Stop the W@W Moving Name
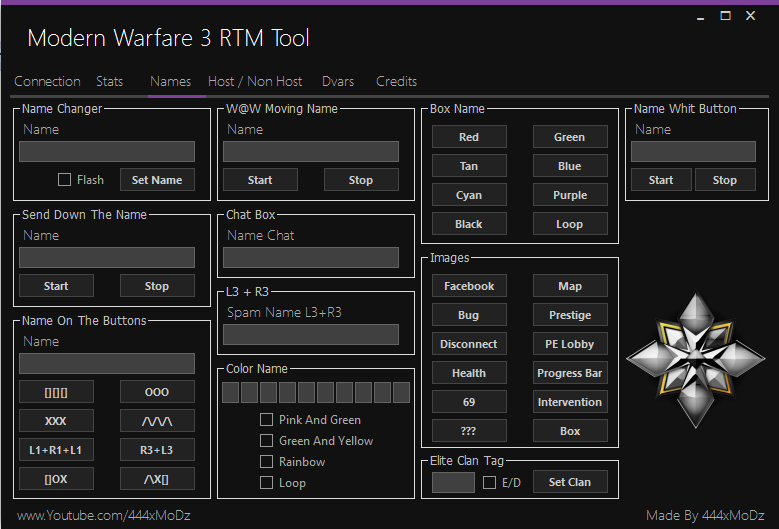This screenshot has height=529, width=779. pos(361,180)
